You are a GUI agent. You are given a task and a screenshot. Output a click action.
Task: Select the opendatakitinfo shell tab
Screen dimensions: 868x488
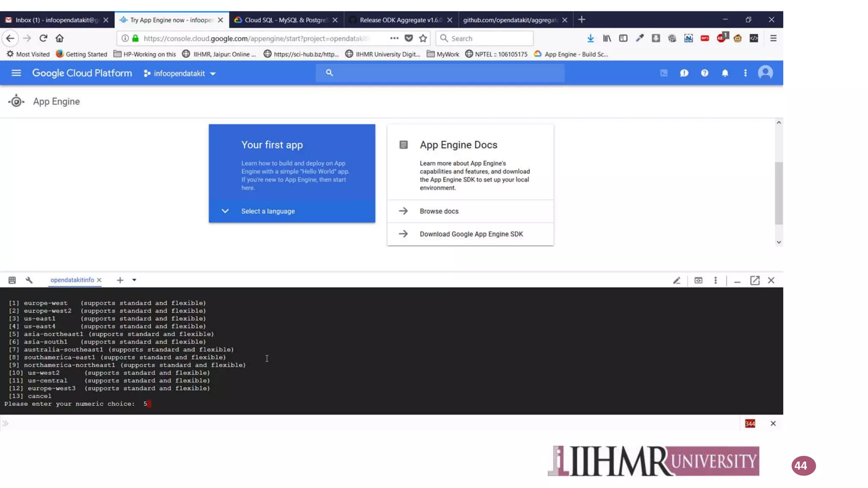(72, 280)
